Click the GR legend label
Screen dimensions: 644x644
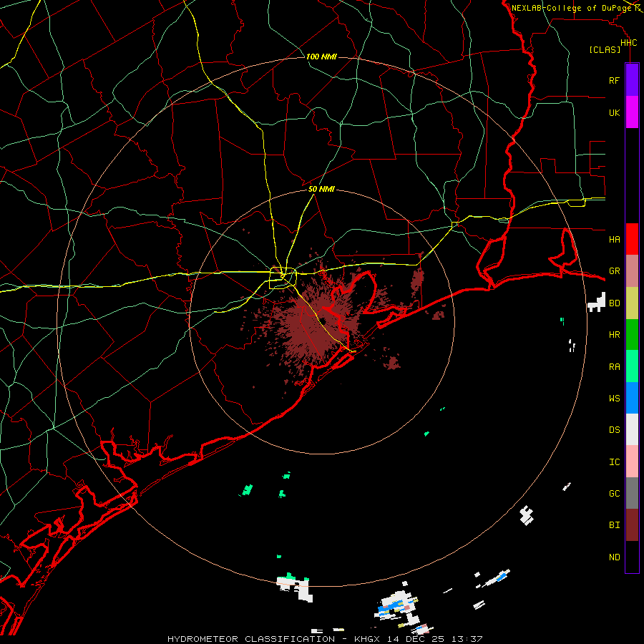(614, 271)
